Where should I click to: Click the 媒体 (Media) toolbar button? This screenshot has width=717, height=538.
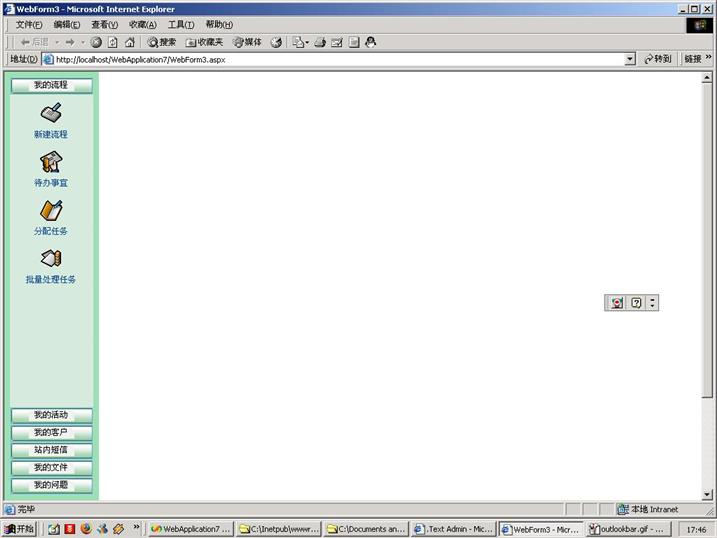tap(247, 42)
